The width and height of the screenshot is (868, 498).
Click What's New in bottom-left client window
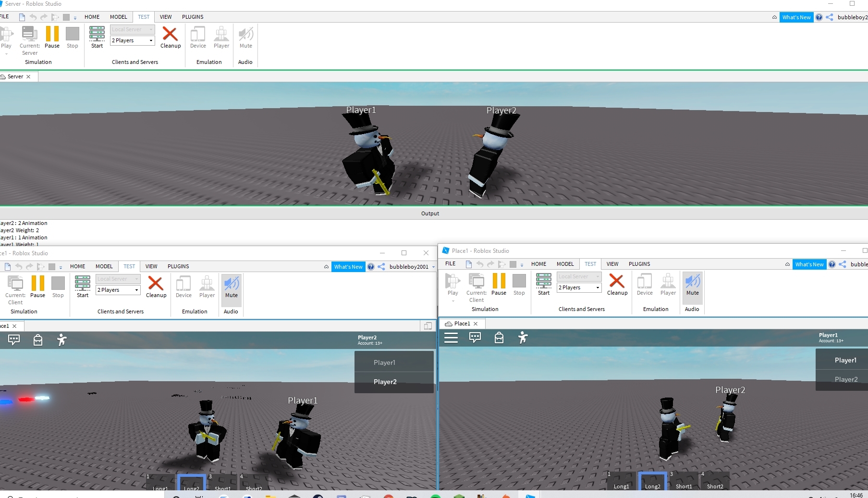(x=348, y=267)
